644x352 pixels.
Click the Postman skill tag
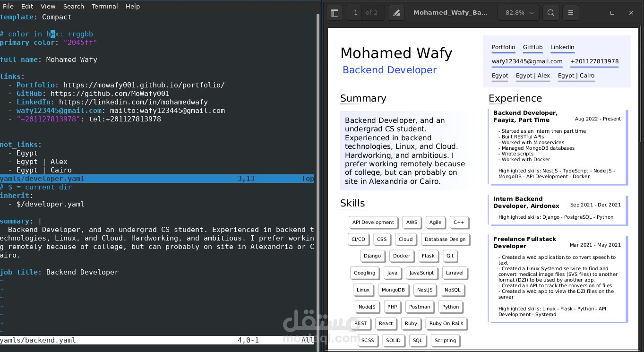click(419, 307)
